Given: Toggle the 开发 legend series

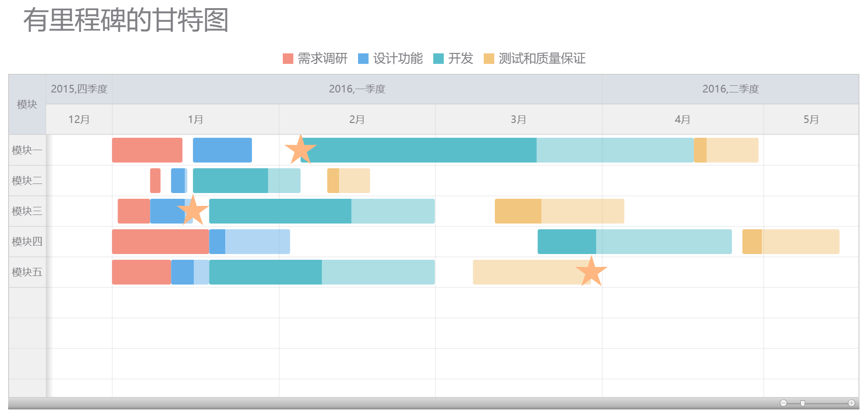Looking at the screenshot, I should tap(453, 59).
